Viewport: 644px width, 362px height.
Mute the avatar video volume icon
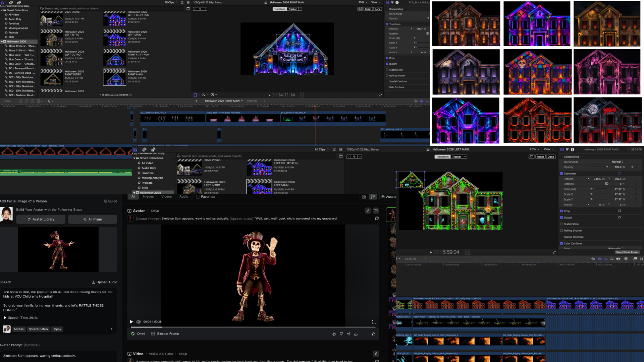pyautogui.click(x=139, y=322)
